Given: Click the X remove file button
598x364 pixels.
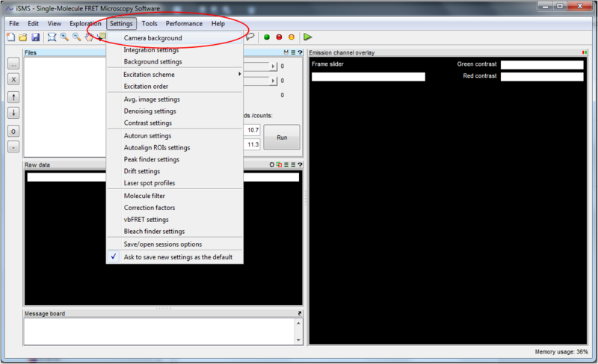Looking at the screenshot, I should [x=13, y=79].
